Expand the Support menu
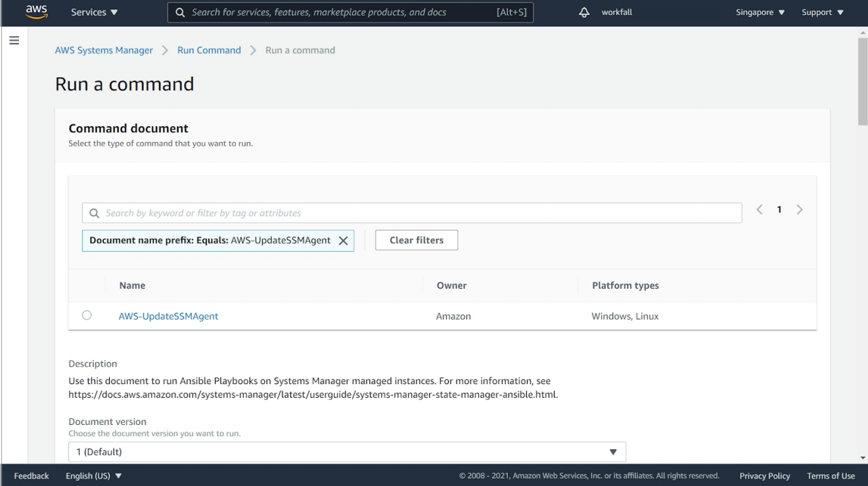Image resolution: width=868 pixels, height=486 pixels. click(822, 12)
